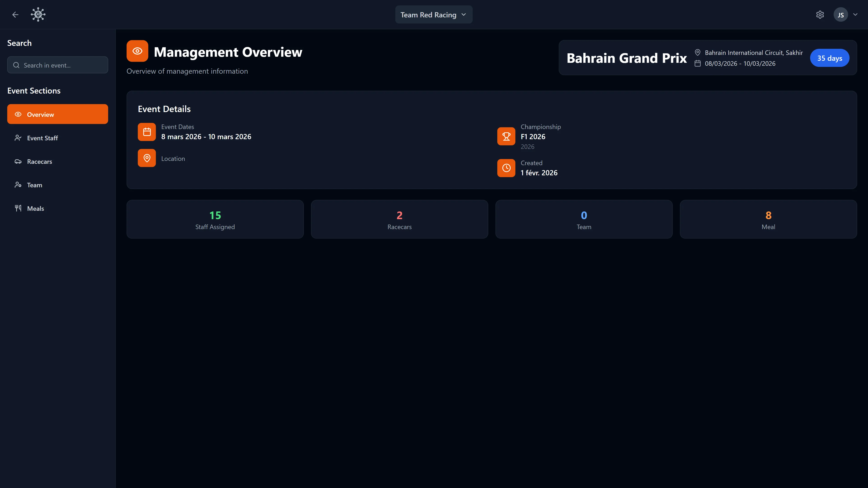Click the Location pin icon

(146, 158)
